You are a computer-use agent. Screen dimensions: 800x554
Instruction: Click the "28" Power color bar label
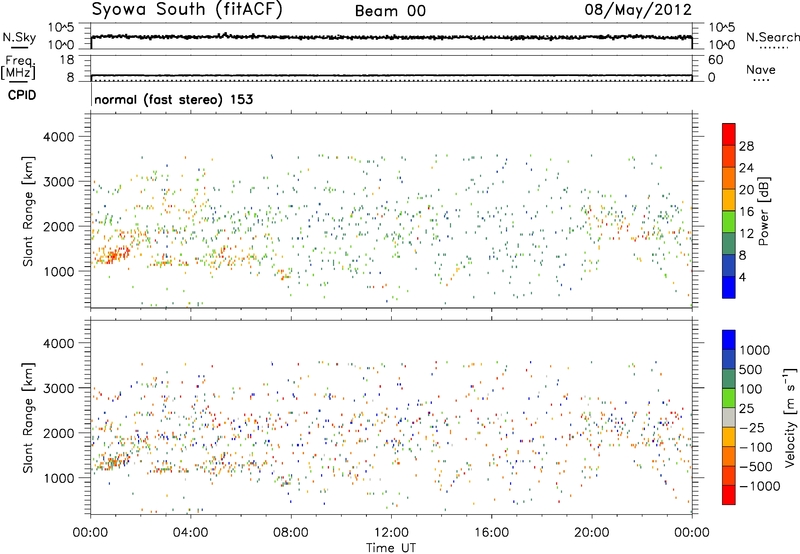(746, 146)
